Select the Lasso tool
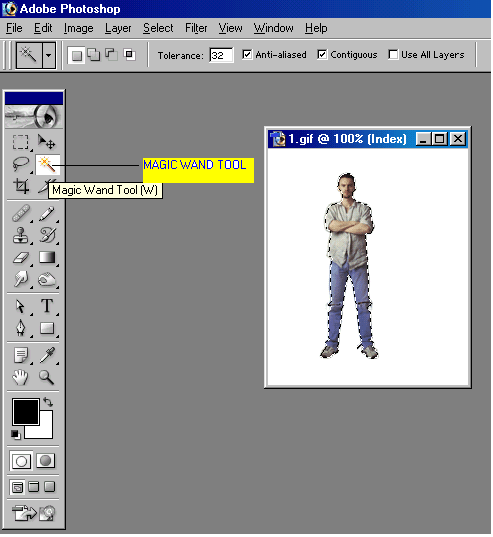 [21, 164]
